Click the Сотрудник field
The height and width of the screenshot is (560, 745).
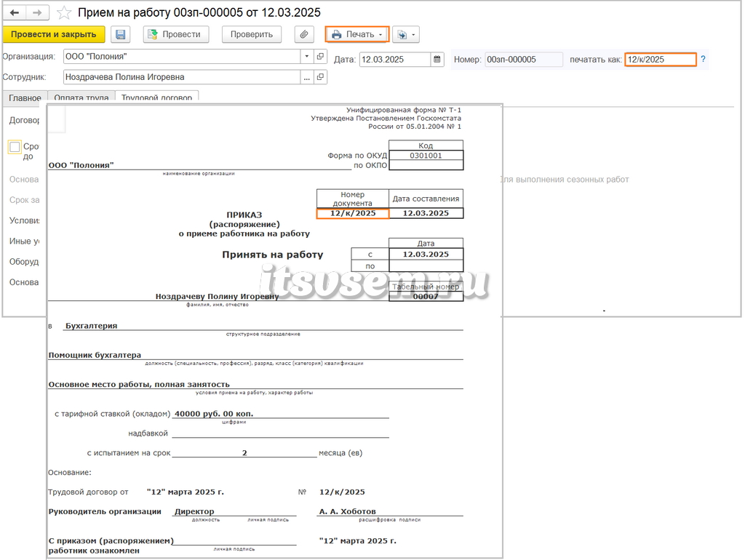182,77
